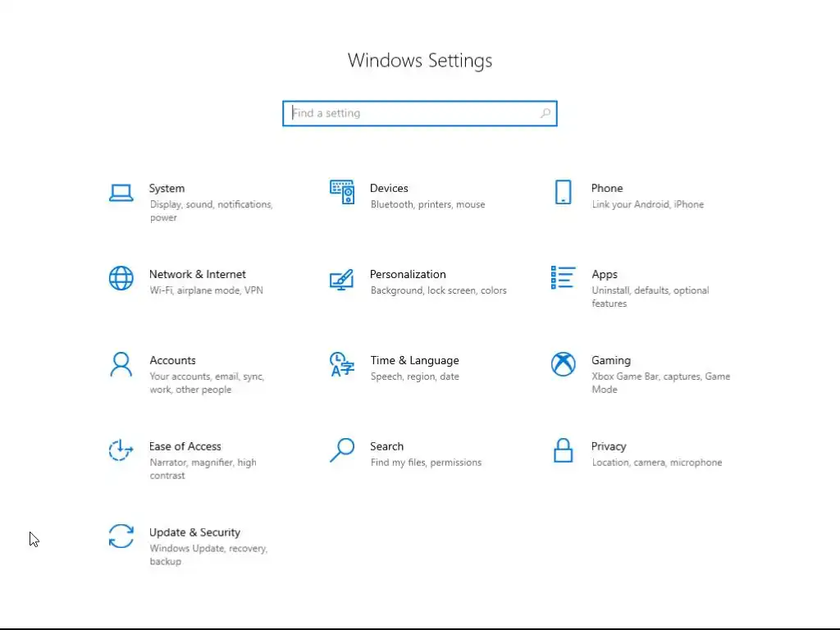Open Search settings title
Image resolution: width=840 pixels, height=630 pixels.
(387, 446)
